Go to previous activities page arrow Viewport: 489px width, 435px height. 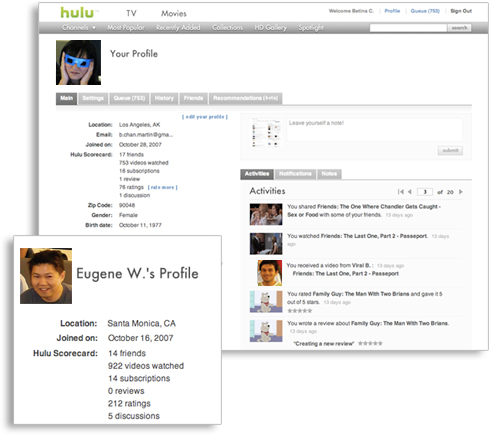(x=410, y=192)
